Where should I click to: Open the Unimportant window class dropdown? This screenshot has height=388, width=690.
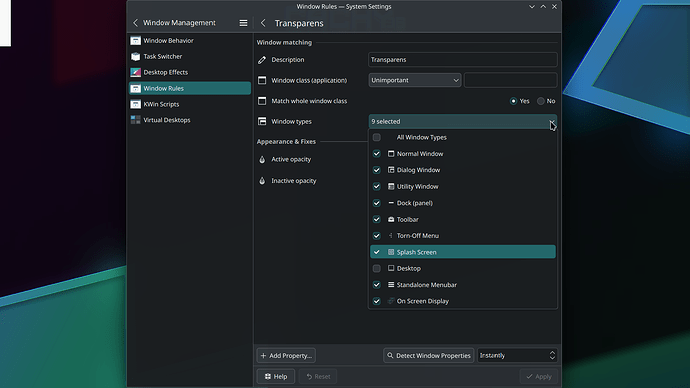click(x=415, y=80)
